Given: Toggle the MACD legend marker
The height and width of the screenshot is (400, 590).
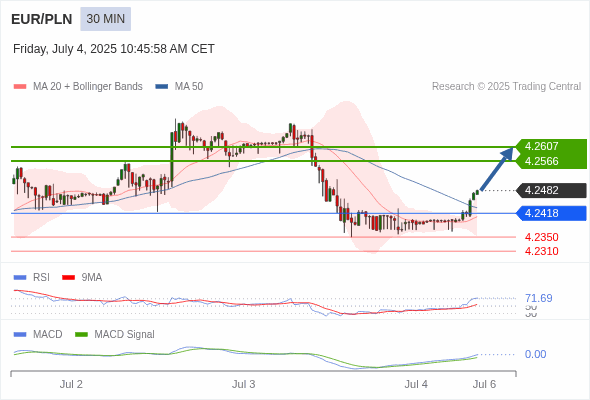Looking at the screenshot, I should [20, 334].
